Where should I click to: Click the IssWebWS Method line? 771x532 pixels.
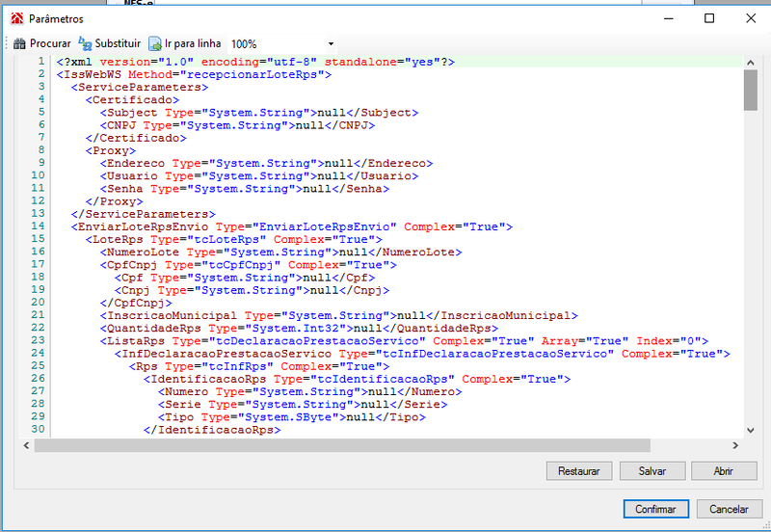(195, 75)
